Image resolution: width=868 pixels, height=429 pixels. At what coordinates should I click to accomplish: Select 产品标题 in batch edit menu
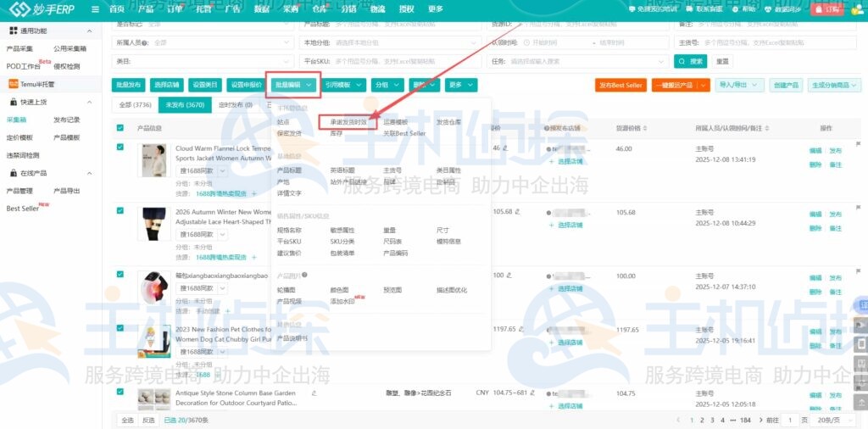click(289, 170)
